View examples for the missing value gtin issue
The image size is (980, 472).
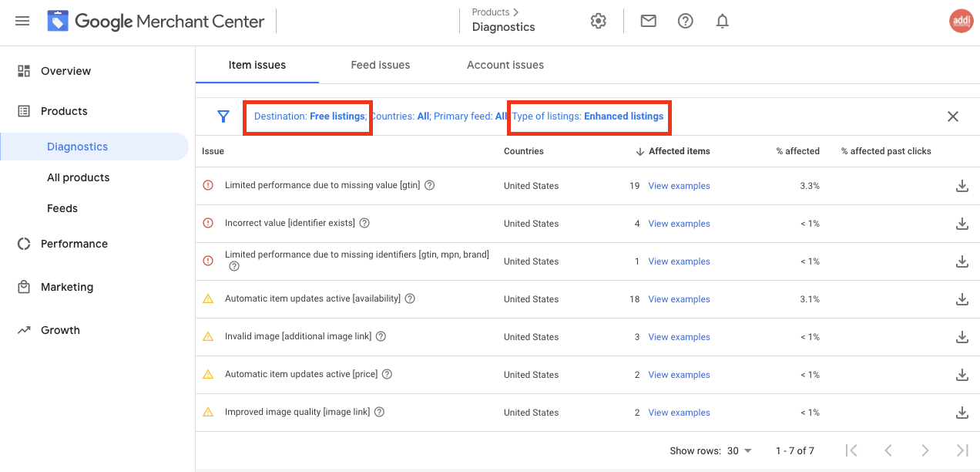[679, 186]
